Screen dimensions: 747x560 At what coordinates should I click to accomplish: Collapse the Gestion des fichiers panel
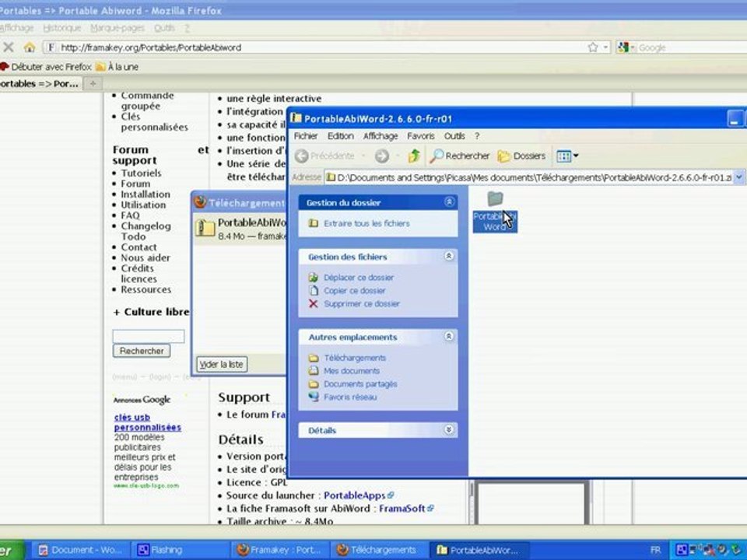click(x=448, y=256)
